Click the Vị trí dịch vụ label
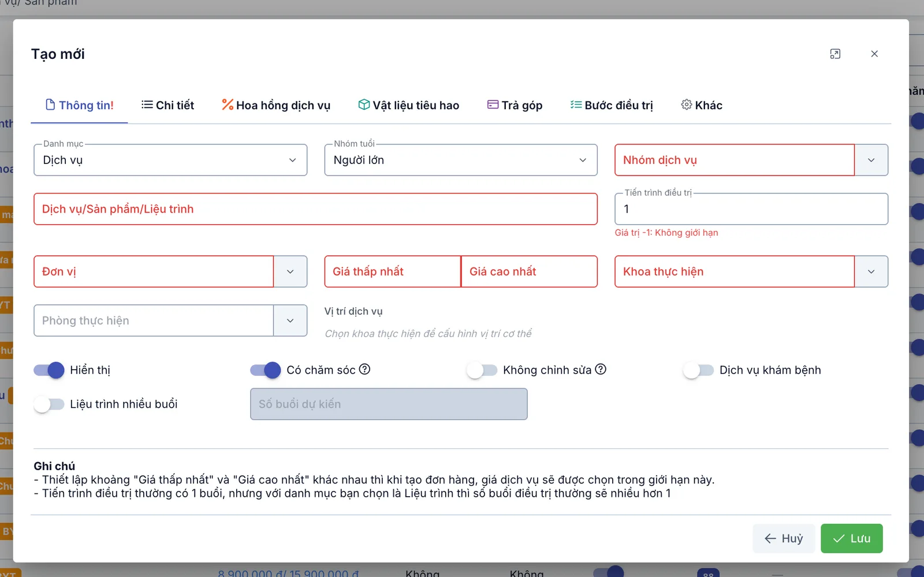This screenshot has width=924, height=577. tap(353, 311)
